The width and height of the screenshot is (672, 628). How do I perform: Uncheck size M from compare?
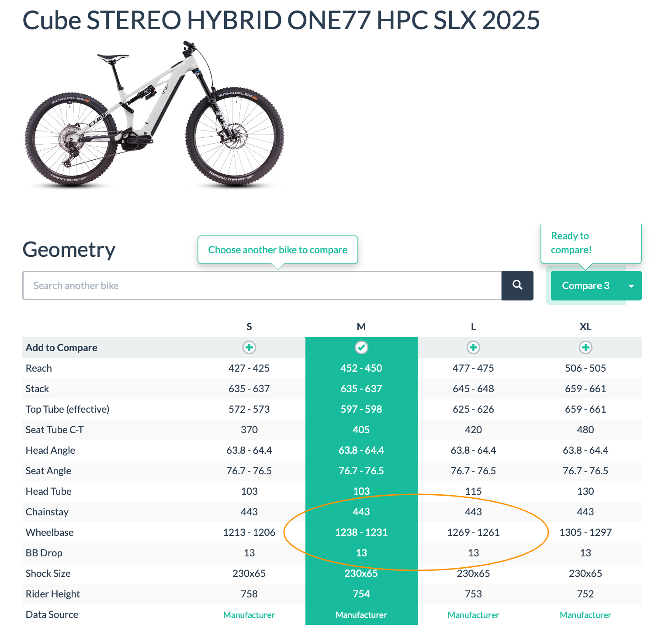(361, 348)
